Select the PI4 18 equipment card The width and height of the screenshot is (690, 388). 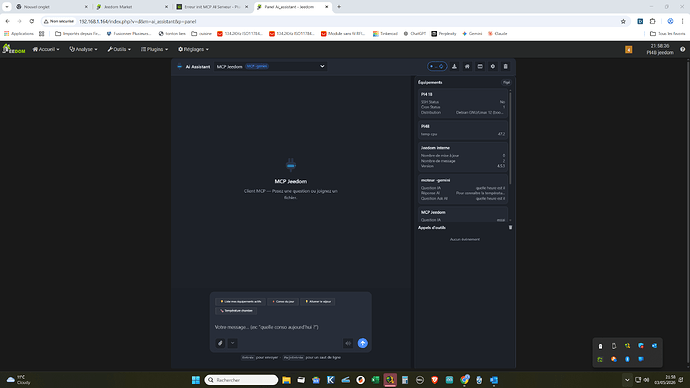click(463, 104)
